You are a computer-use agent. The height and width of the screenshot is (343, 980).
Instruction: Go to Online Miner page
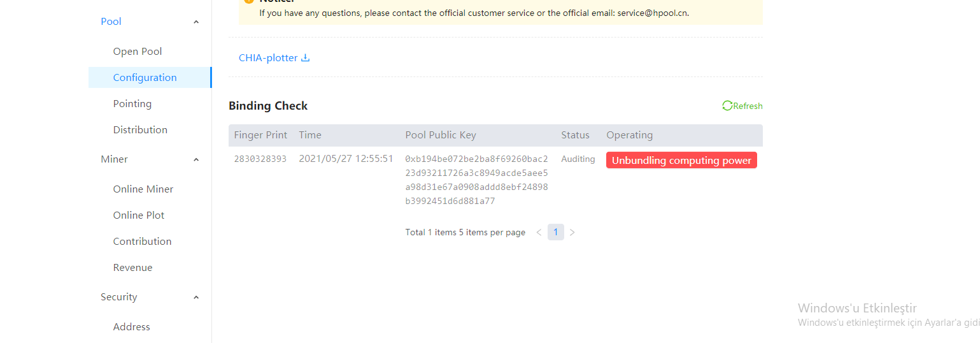click(x=143, y=189)
